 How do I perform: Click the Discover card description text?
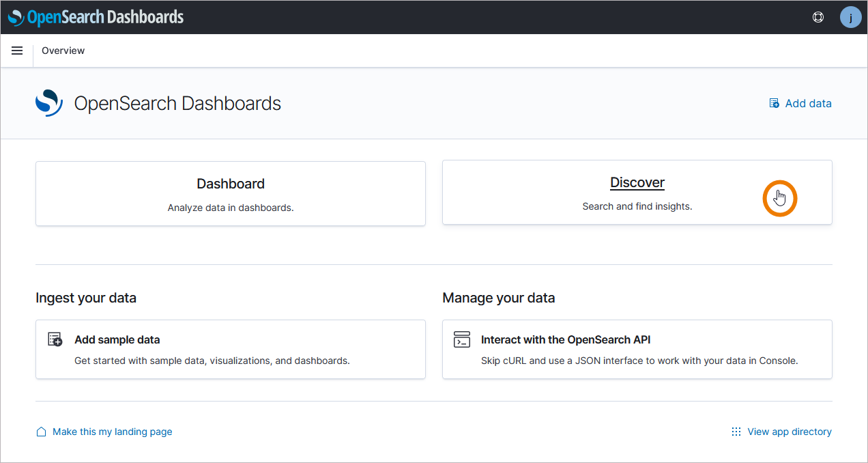click(x=637, y=206)
